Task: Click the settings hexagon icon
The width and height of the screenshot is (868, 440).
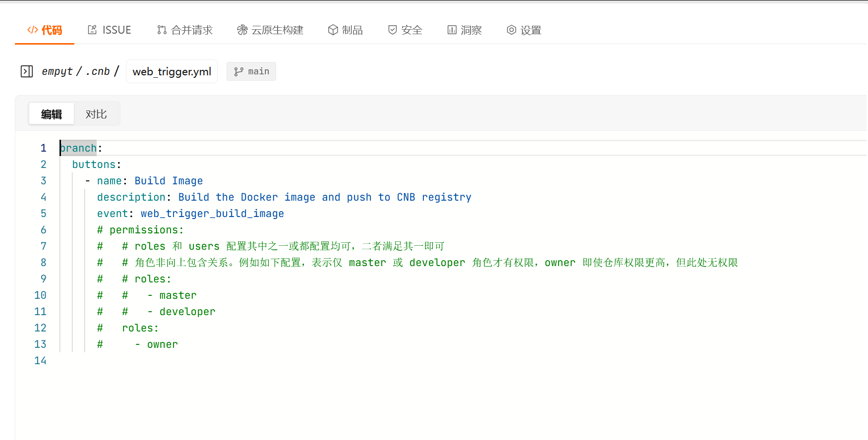Action: point(512,30)
